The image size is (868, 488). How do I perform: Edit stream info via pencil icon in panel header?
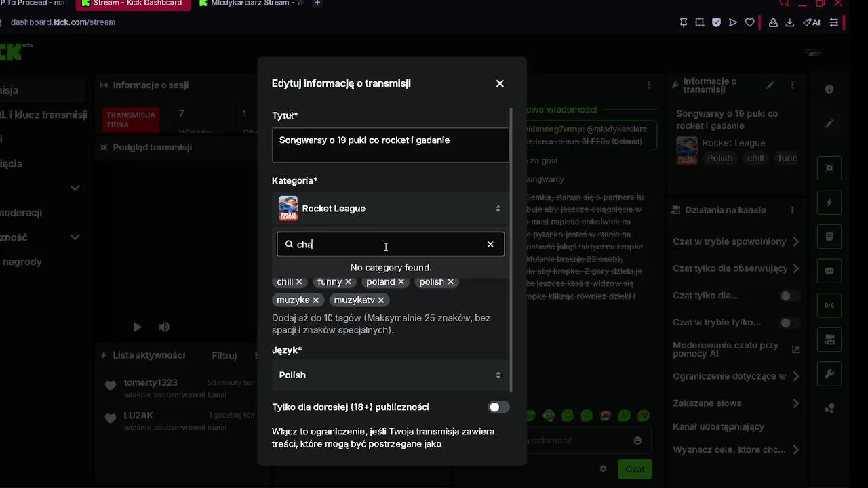[770, 85]
